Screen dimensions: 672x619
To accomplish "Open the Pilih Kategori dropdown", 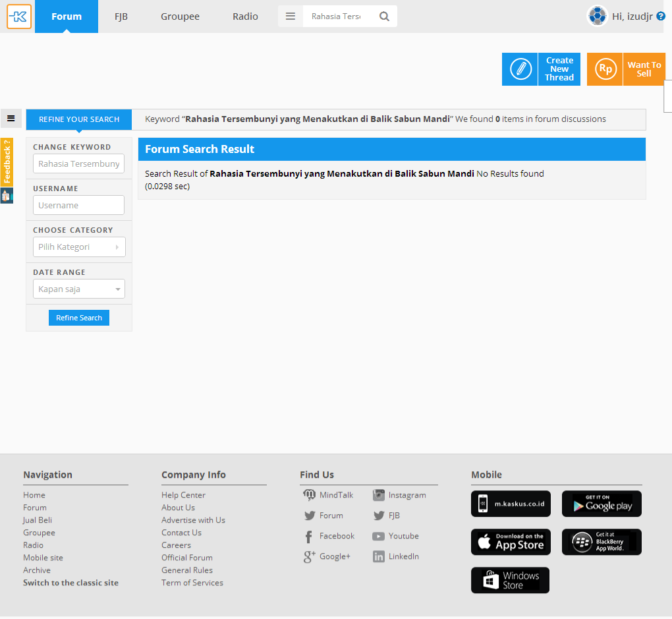I will (x=79, y=247).
